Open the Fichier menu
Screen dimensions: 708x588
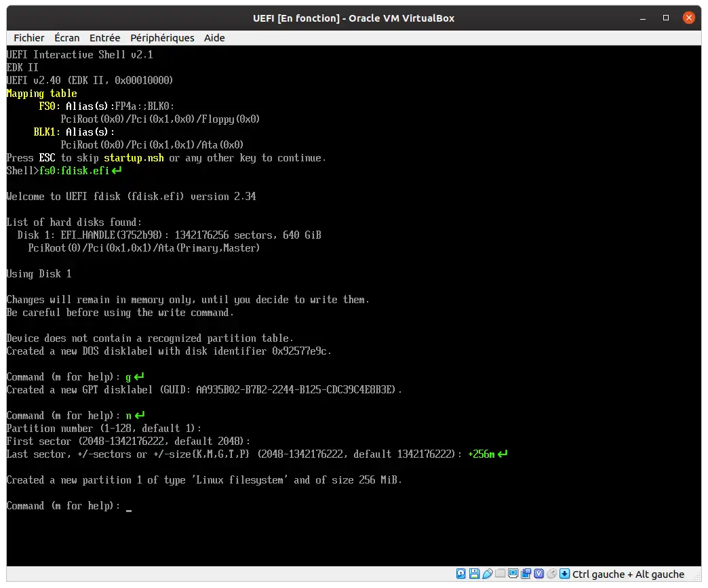pos(29,38)
